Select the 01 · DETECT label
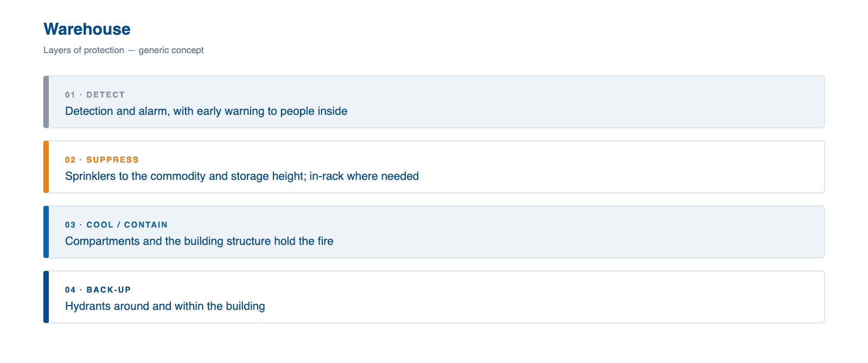Screen dimensions: 868x363 pos(95,95)
